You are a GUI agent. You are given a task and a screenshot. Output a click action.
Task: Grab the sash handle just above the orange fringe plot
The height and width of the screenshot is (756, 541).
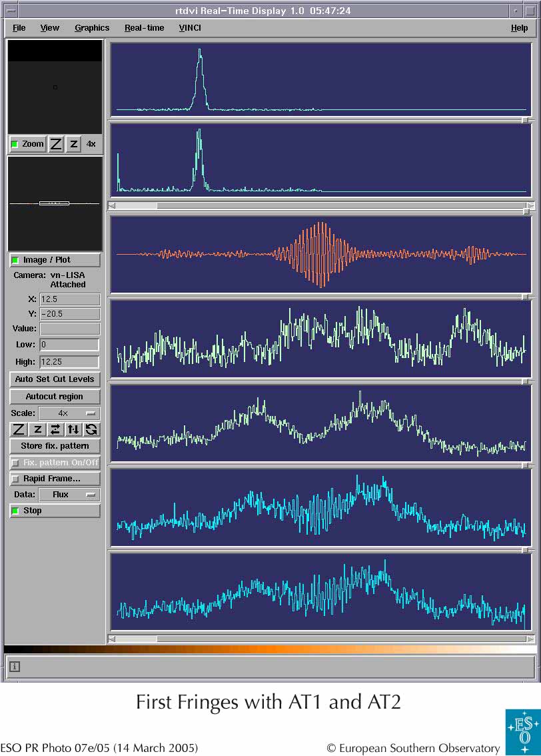526,211
